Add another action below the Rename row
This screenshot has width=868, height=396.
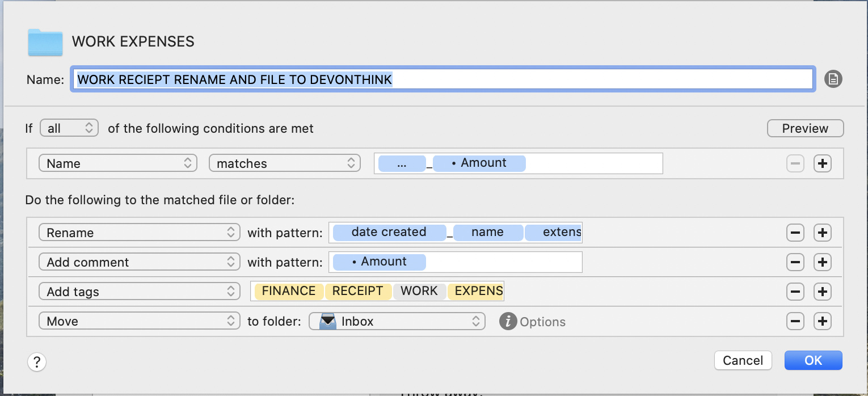[x=822, y=233]
